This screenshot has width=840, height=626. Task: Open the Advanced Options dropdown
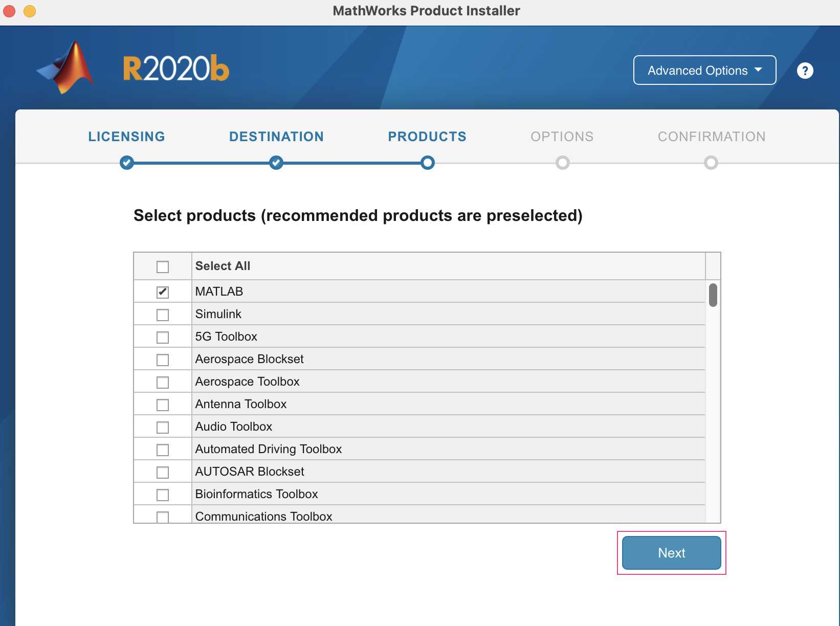(704, 70)
